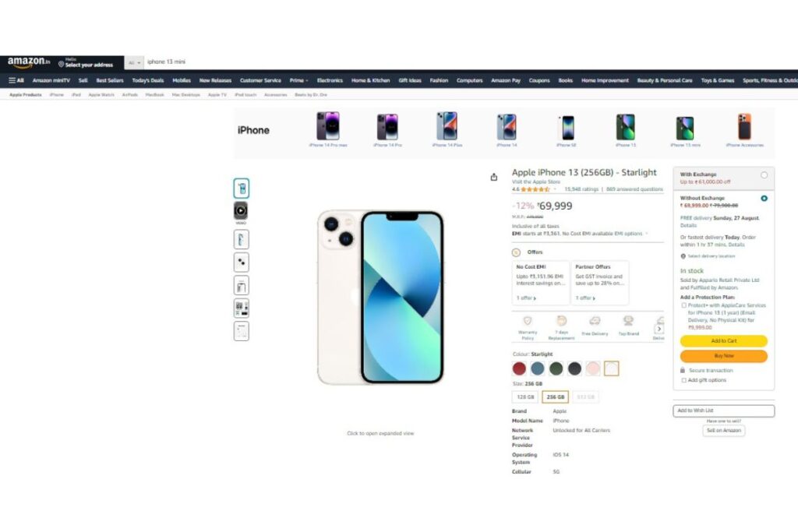798x532 pixels.
Task: Click the Add to Cart button
Action: pyautogui.click(x=723, y=340)
